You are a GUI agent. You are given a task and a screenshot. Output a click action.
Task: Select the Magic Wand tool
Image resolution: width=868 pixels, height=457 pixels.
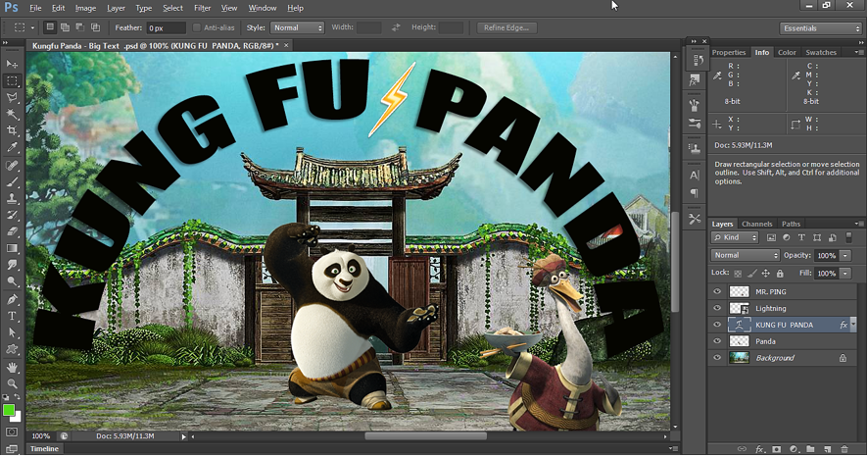(x=12, y=114)
